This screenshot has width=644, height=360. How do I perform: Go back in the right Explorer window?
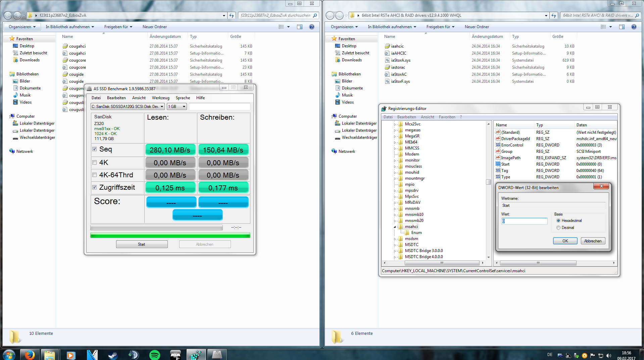click(x=330, y=15)
